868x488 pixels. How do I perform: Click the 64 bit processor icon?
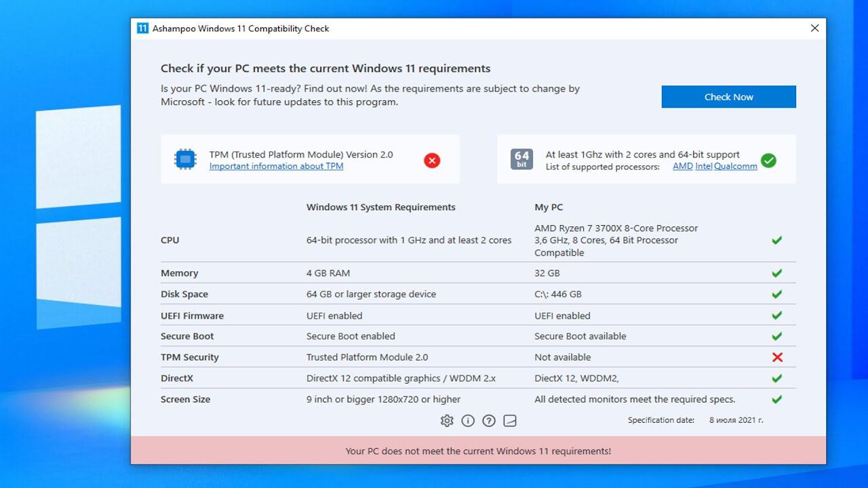click(521, 159)
